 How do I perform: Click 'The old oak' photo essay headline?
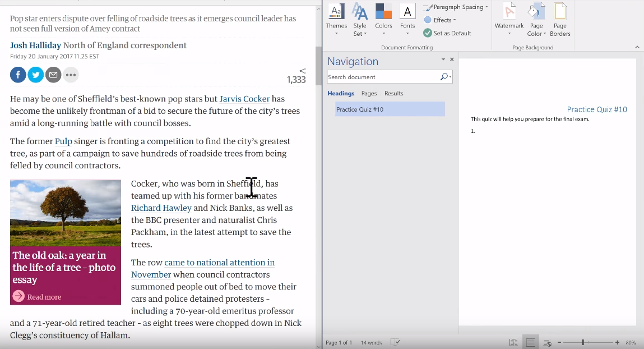(x=64, y=268)
